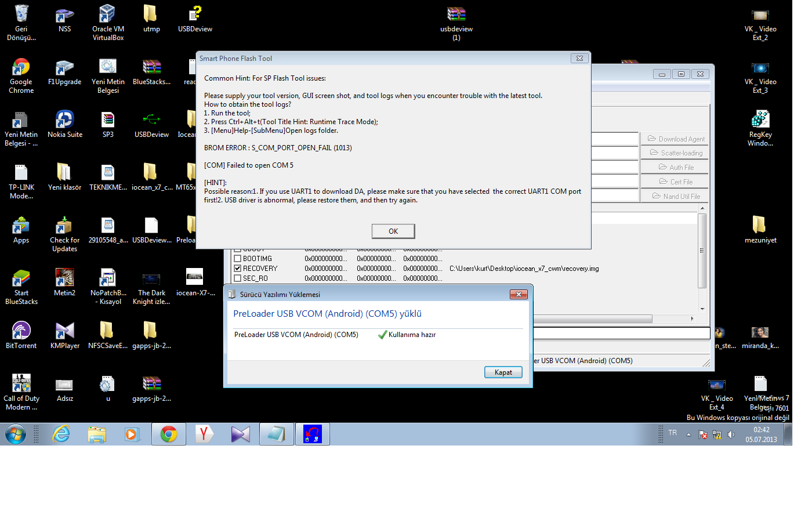
Task: Click the Auth File button
Action: (676, 167)
